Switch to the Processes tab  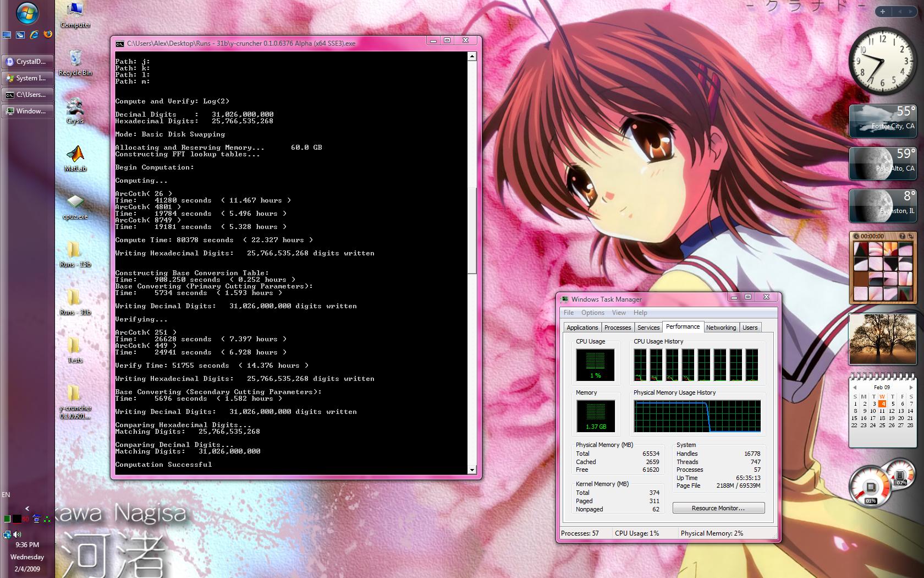617,328
